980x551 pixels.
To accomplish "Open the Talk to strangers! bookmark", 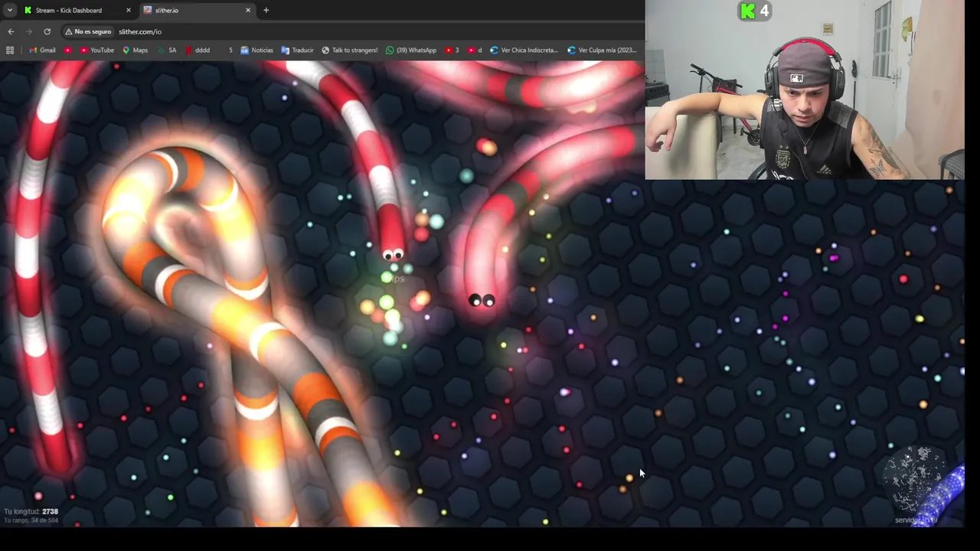I will pyautogui.click(x=350, y=50).
